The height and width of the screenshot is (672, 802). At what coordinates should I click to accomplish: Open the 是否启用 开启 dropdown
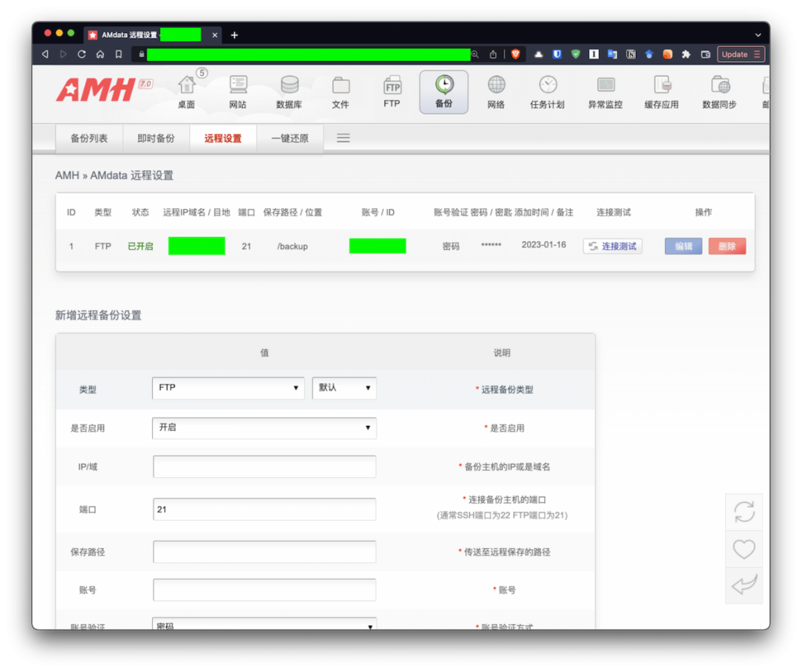pos(264,428)
